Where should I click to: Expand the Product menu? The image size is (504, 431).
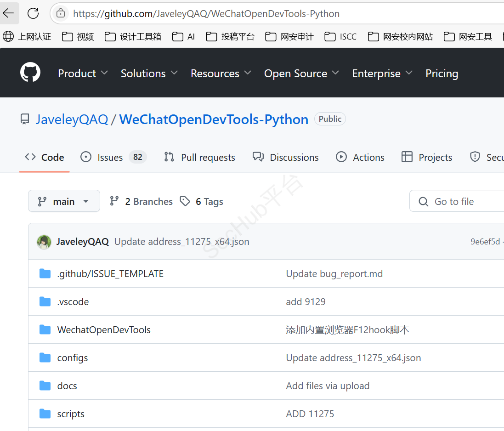pyautogui.click(x=83, y=74)
